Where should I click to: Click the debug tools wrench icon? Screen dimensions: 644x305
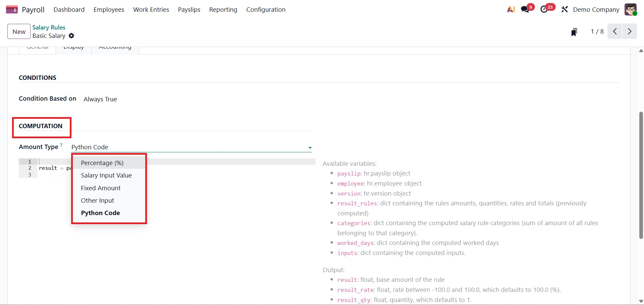coord(564,9)
